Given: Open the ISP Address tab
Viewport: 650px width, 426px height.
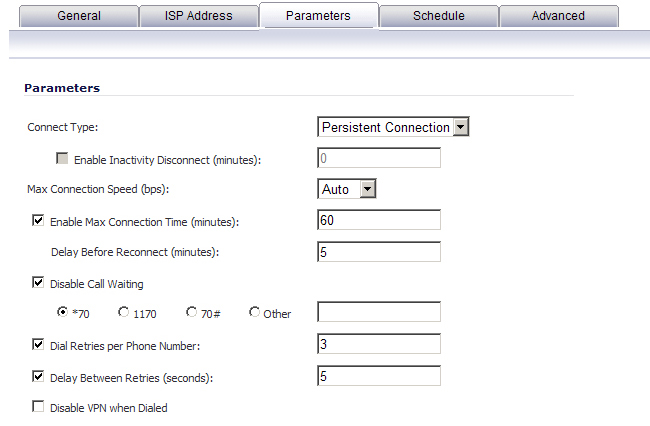Looking at the screenshot, I should [199, 16].
